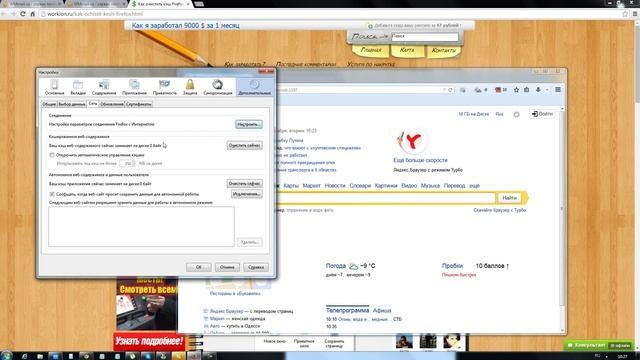Click the Настроить connection button
Screen dimensions: 640x360
(x=249, y=124)
